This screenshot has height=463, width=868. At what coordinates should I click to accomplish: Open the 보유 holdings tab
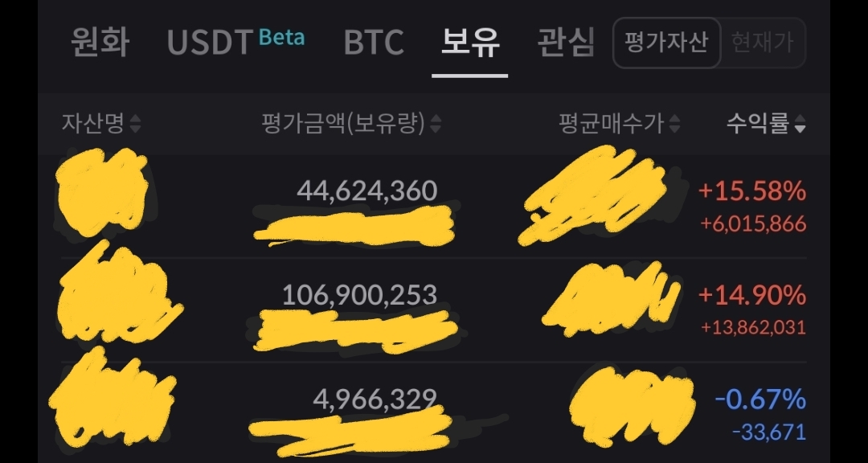pyautogui.click(x=470, y=42)
